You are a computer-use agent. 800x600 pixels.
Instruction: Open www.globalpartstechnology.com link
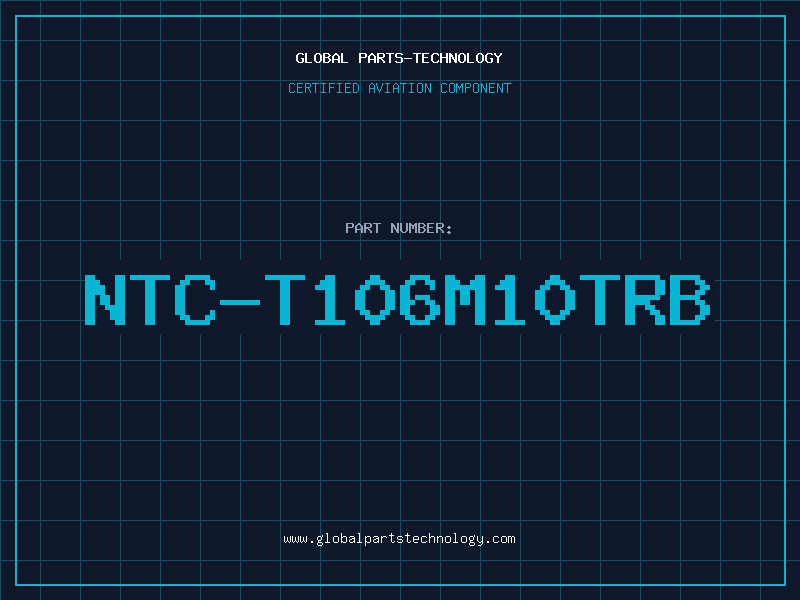pos(399,539)
